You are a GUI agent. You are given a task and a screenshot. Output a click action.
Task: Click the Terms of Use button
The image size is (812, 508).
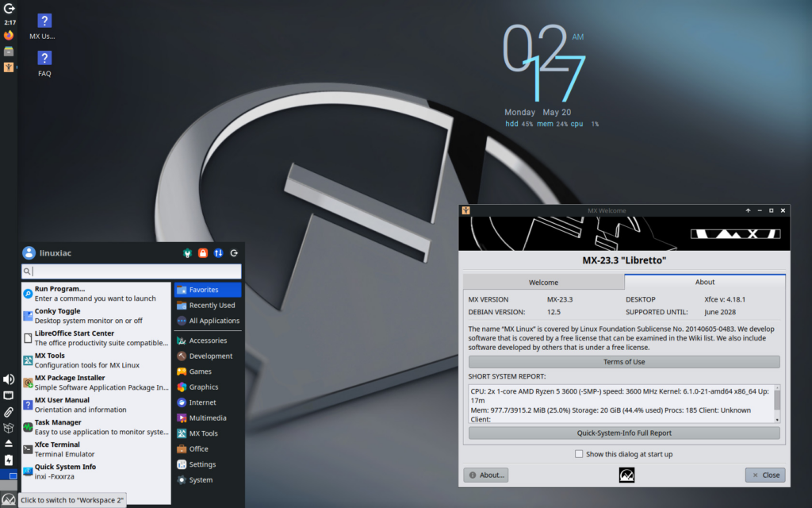[624, 362]
